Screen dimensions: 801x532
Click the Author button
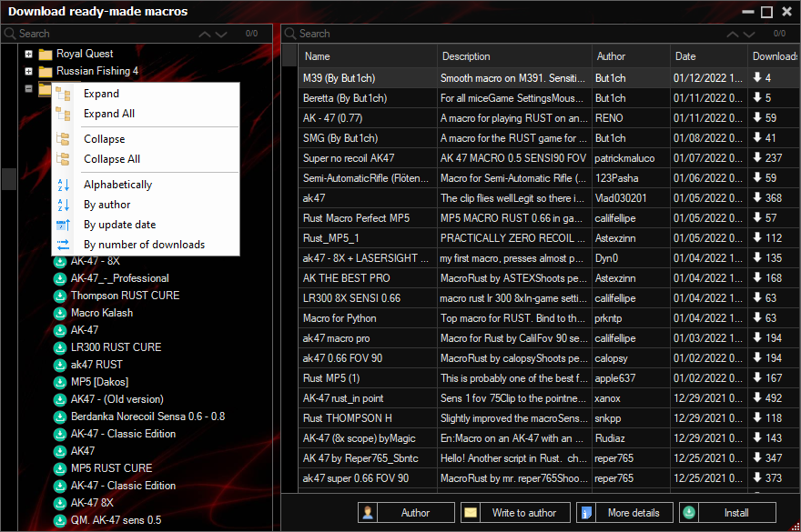(406, 513)
